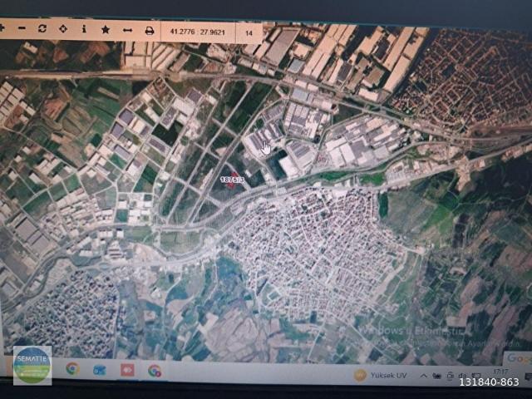Click the Google logo on map
The height and width of the screenshot is (399, 532).
tap(520, 358)
